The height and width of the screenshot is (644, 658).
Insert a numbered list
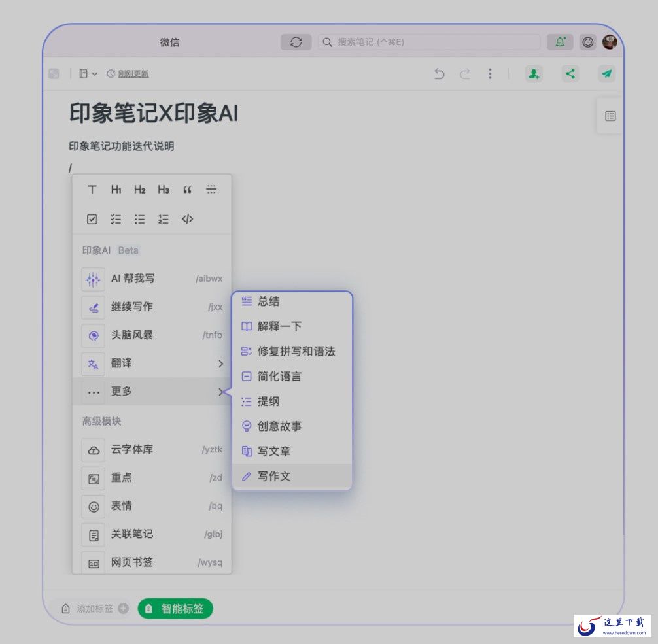click(x=164, y=219)
